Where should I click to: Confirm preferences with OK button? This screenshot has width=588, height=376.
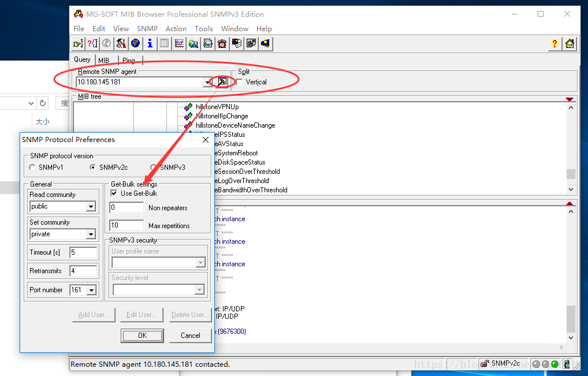[142, 336]
